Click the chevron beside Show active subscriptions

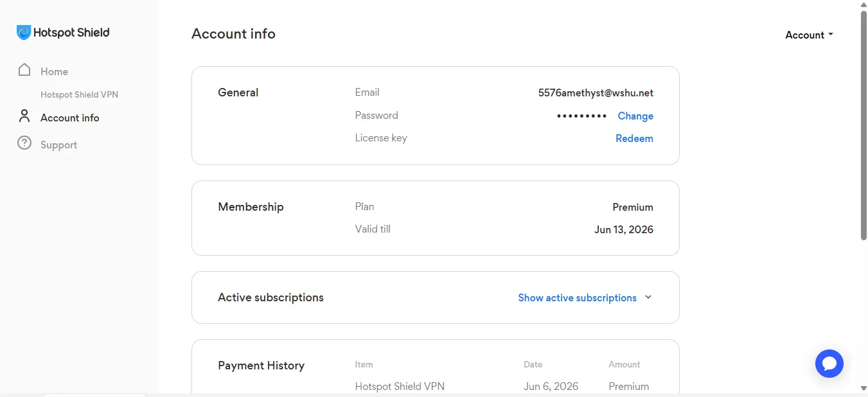click(x=648, y=297)
